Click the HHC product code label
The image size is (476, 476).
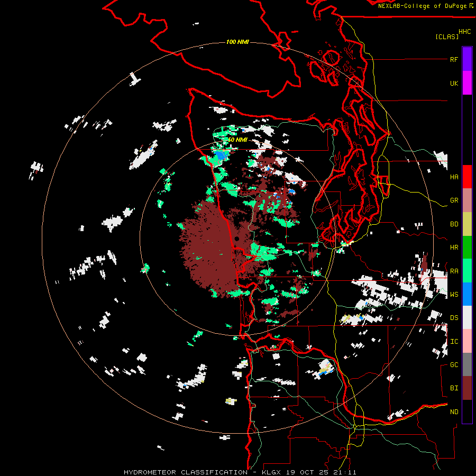[x=465, y=32]
